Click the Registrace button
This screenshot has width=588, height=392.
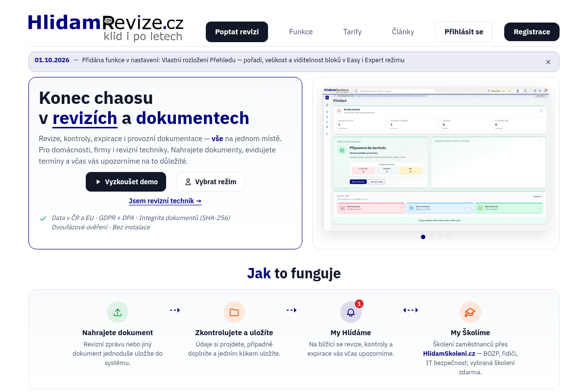coord(532,32)
